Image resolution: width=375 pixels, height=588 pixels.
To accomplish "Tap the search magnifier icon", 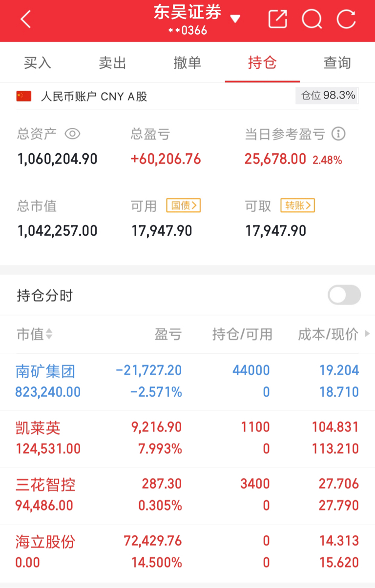I will pos(312,20).
